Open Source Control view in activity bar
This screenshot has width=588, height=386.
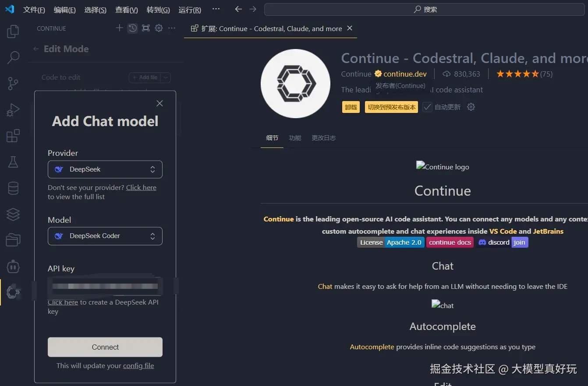pyautogui.click(x=13, y=83)
